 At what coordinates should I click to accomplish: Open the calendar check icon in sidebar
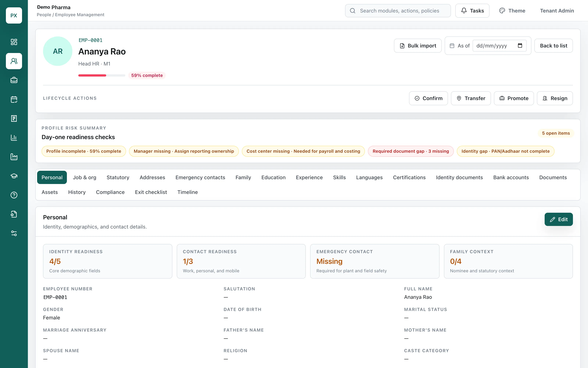click(x=14, y=99)
